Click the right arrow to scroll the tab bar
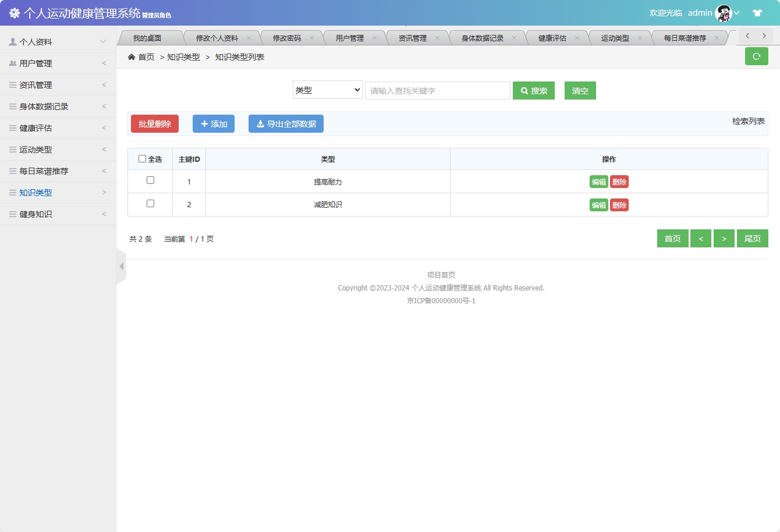Image resolution: width=780 pixels, height=532 pixels. [x=763, y=36]
